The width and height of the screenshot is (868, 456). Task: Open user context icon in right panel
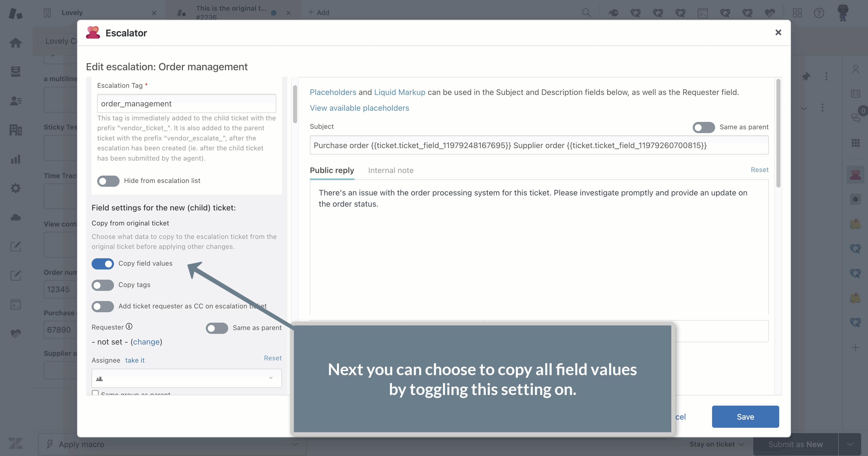(855, 69)
